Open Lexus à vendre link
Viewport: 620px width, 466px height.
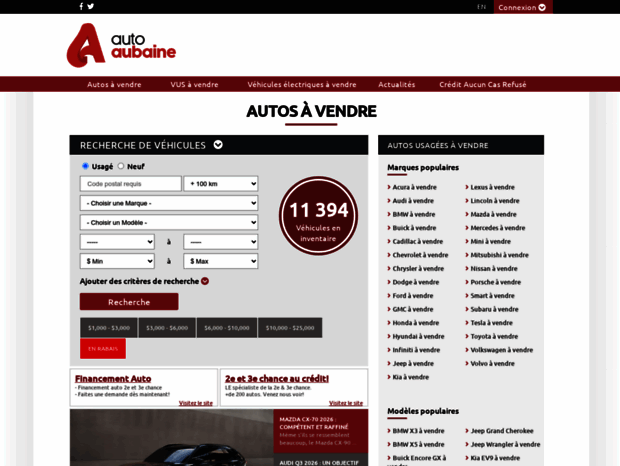point(492,187)
